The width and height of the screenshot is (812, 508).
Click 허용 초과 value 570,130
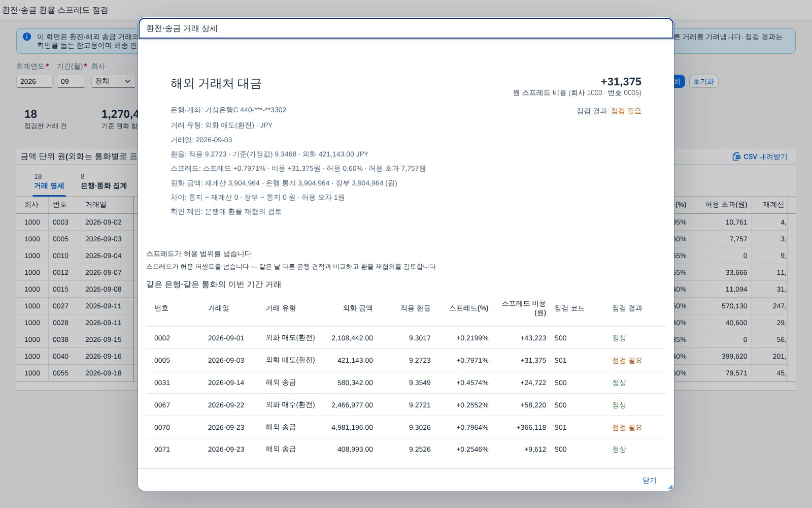point(734,306)
